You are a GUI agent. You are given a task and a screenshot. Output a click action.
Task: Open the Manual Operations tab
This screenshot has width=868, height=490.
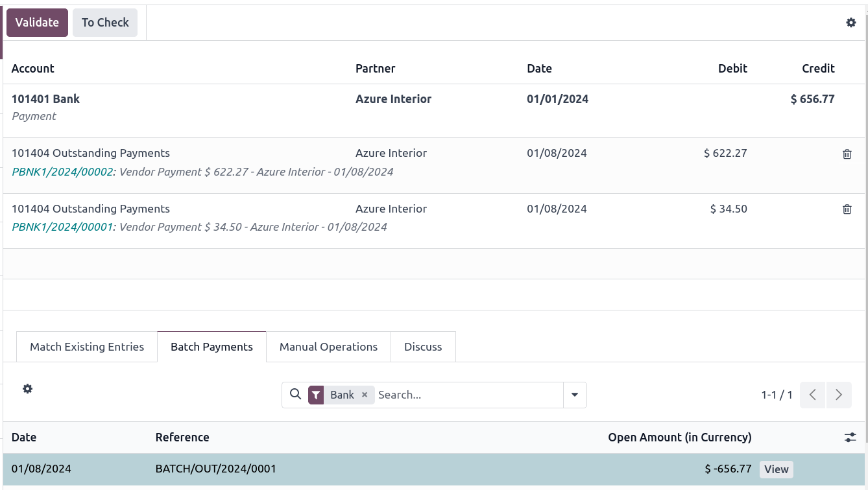328,347
